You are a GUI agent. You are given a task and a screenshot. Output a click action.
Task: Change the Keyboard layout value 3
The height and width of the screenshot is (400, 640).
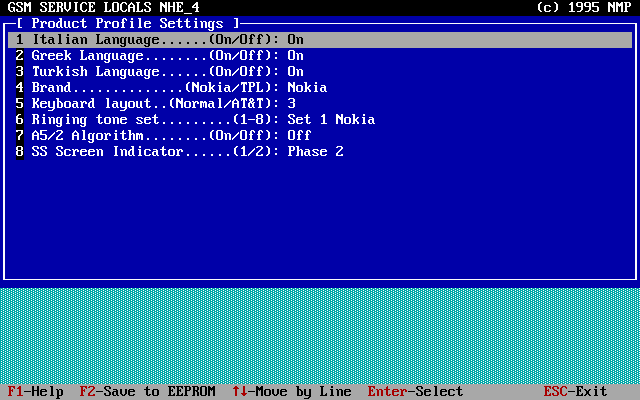tap(291, 104)
